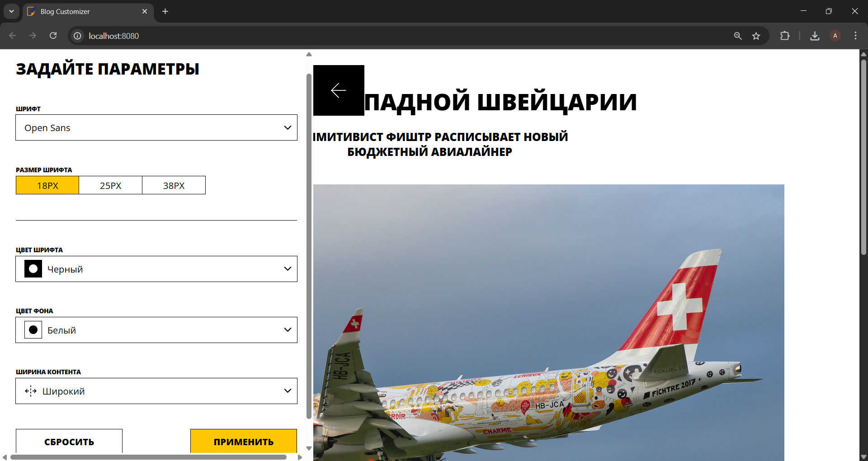Open the downloads icon in the toolbar
The height and width of the screenshot is (461, 868).
point(815,36)
